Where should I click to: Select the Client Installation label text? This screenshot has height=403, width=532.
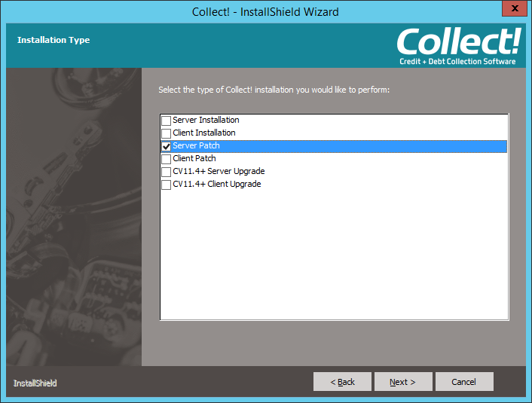204,133
